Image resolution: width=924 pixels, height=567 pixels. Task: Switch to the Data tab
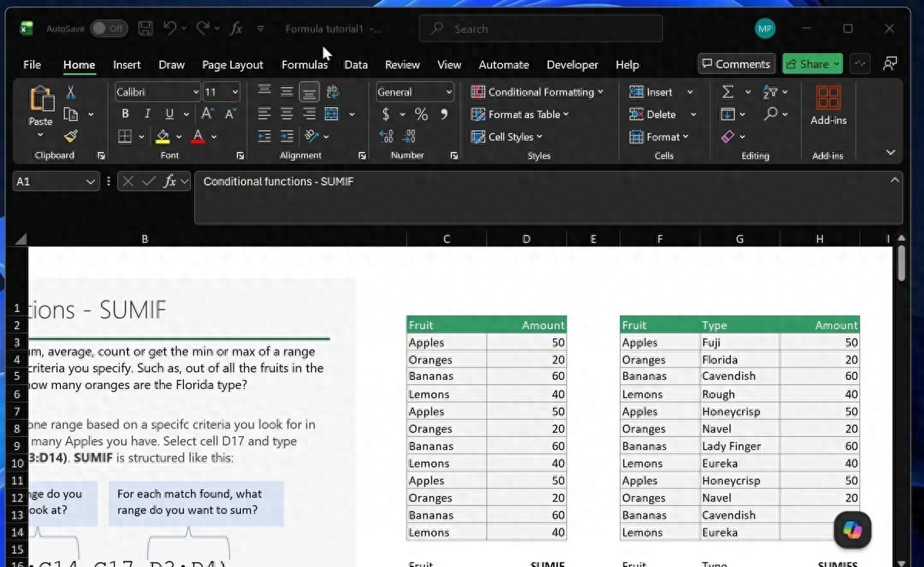[356, 65]
